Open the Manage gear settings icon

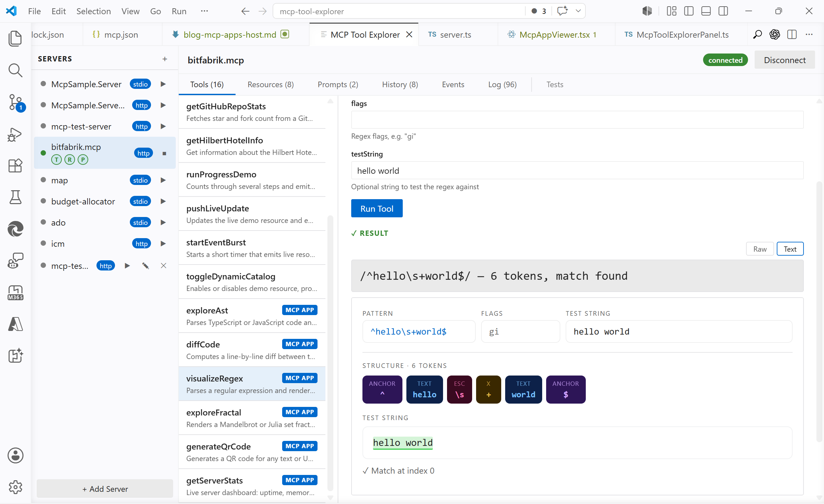pos(16,487)
